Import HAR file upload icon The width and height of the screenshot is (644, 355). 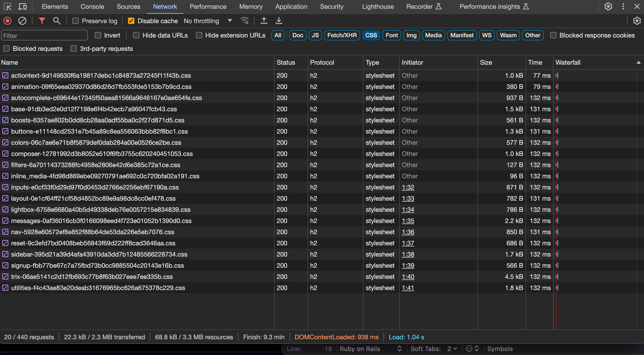click(264, 21)
